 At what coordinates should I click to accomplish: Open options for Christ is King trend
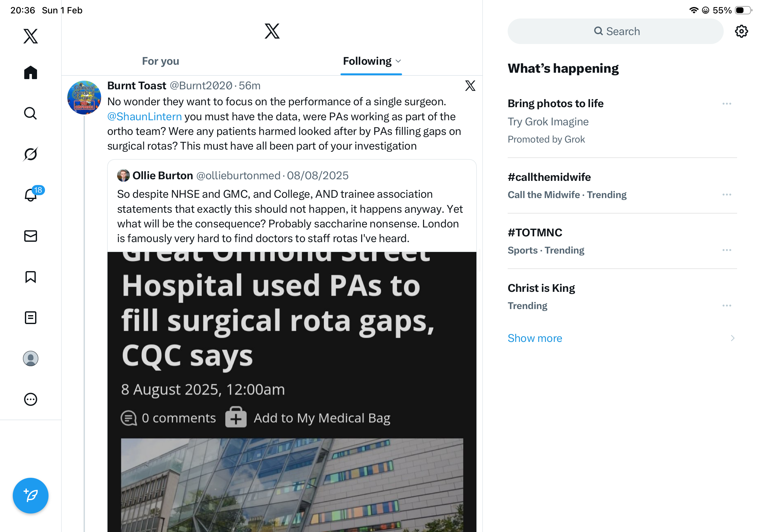coord(726,306)
